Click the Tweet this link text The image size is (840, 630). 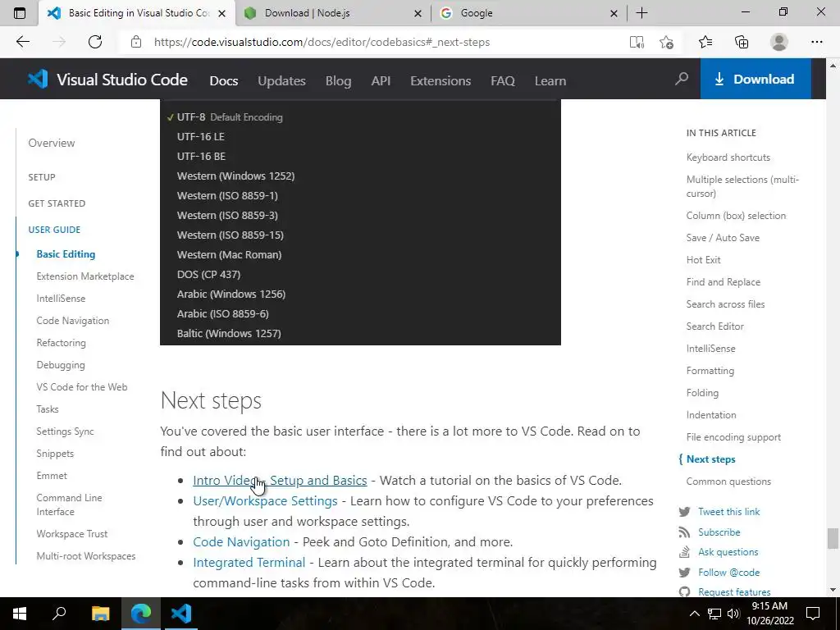(x=728, y=512)
